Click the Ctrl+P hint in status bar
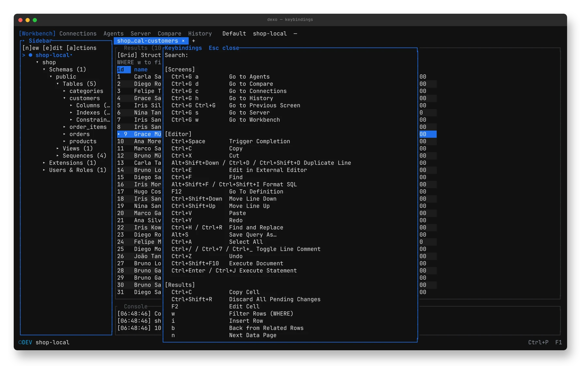 [x=538, y=342]
